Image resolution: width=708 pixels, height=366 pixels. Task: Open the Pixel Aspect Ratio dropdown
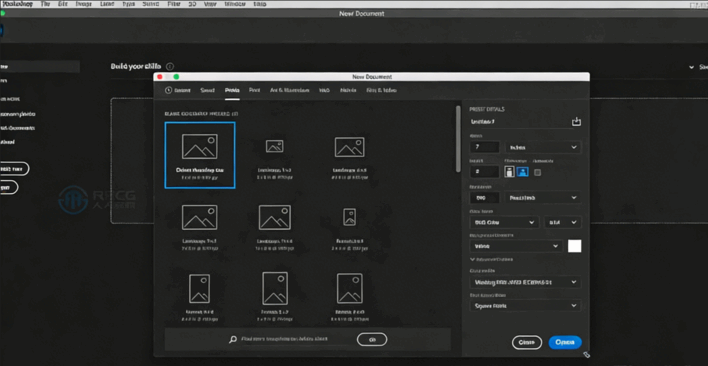(x=526, y=306)
